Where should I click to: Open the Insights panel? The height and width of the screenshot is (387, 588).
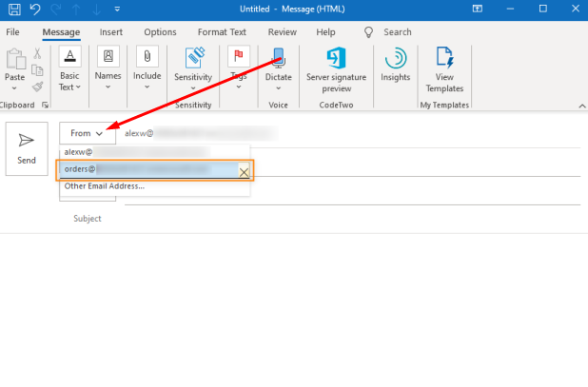[395, 65]
